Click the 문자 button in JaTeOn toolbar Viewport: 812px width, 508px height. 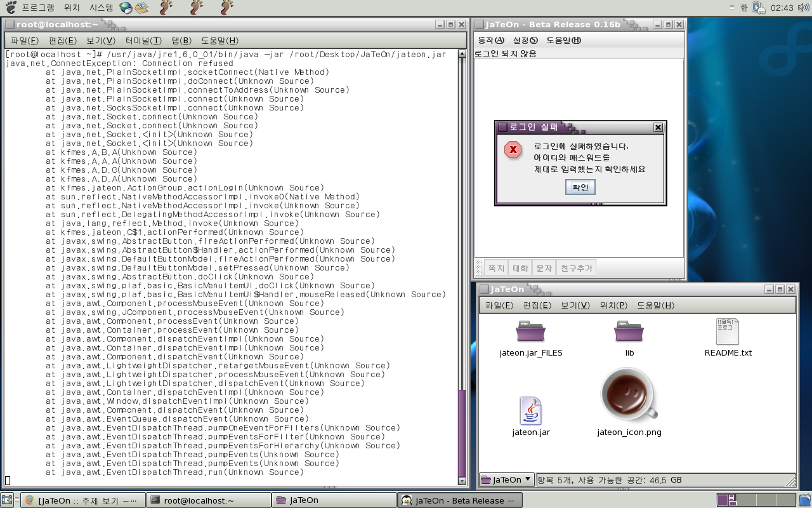click(x=544, y=268)
